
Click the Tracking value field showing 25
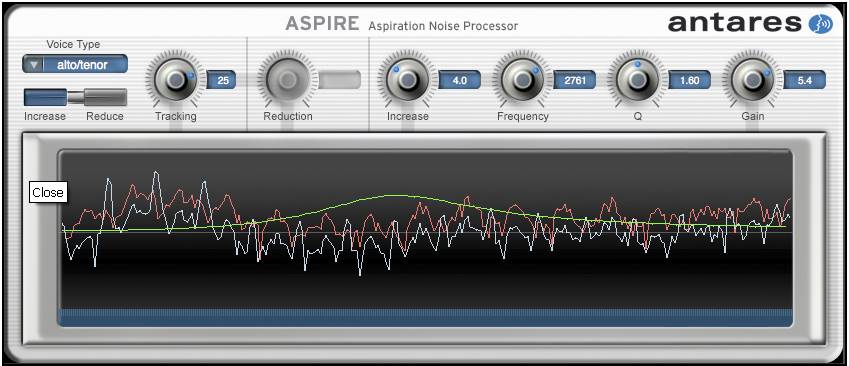(222, 81)
